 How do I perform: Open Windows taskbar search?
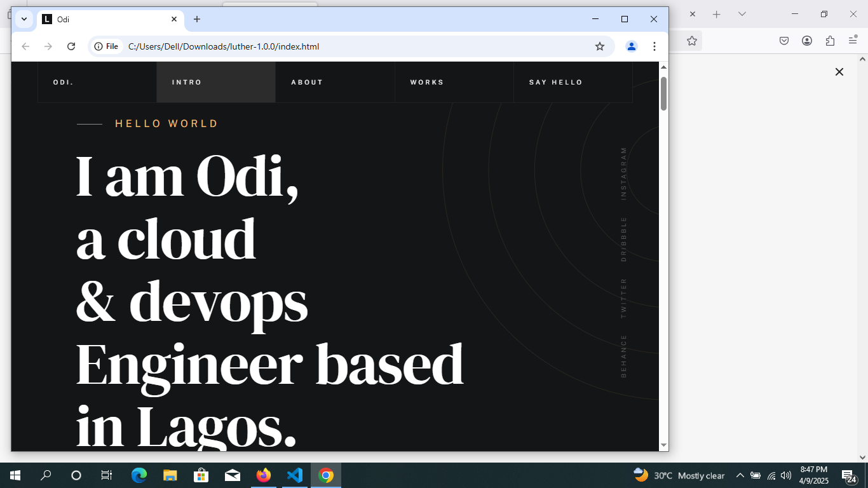[46, 475]
